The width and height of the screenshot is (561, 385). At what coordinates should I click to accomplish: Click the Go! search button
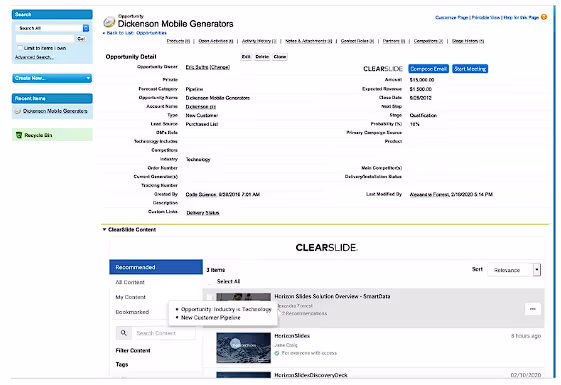pyautogui.click(x=81, y=39)
